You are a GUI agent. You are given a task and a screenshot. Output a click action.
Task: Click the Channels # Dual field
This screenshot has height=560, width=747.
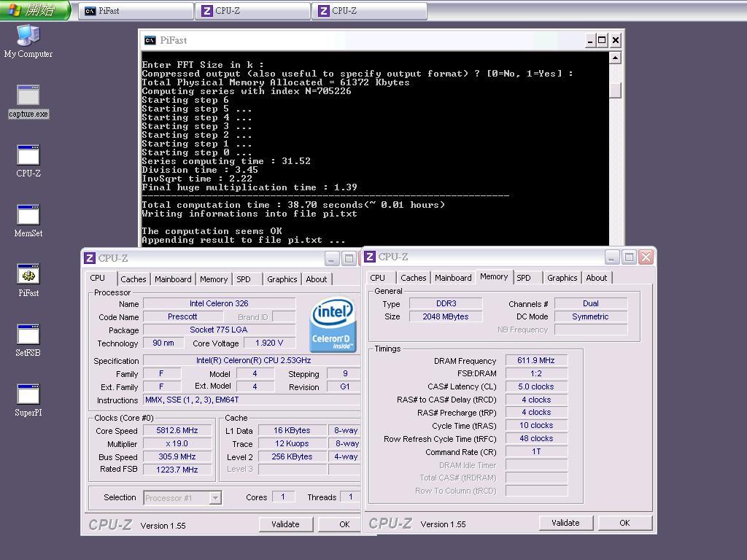tap(591, 303)
